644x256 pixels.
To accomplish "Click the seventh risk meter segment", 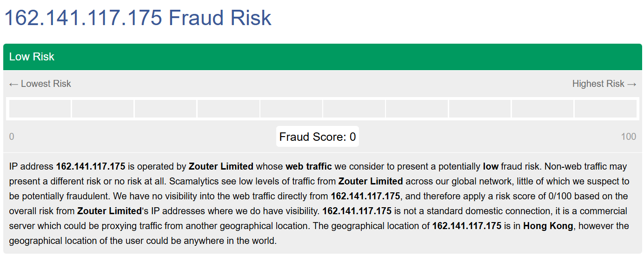I will 417,109.
